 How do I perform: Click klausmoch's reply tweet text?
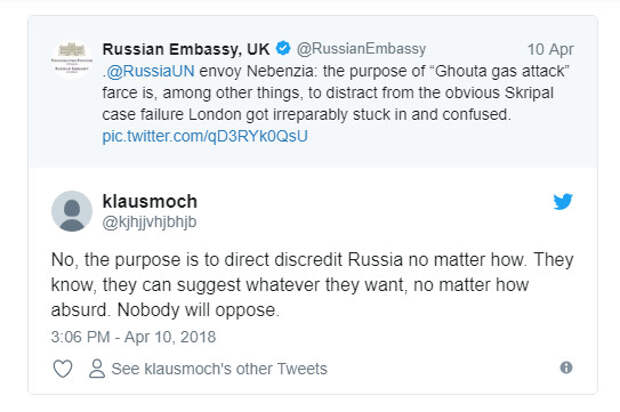pyautogui.click(x=312, y=285)
